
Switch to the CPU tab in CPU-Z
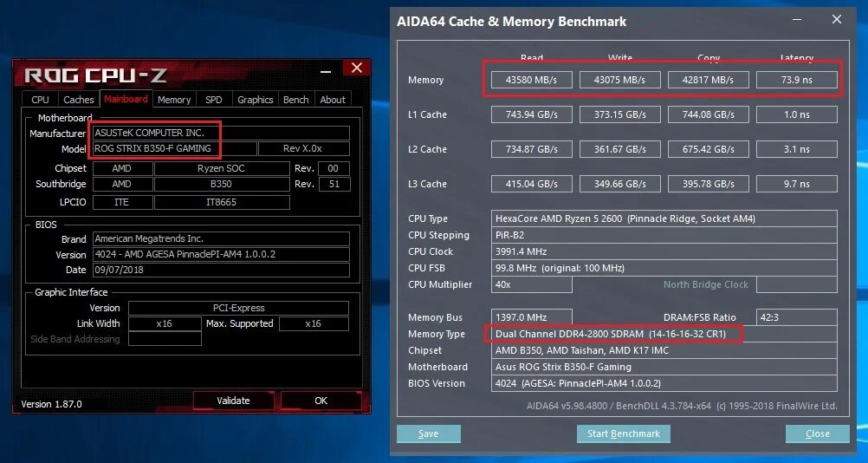[x=40, y=100]
